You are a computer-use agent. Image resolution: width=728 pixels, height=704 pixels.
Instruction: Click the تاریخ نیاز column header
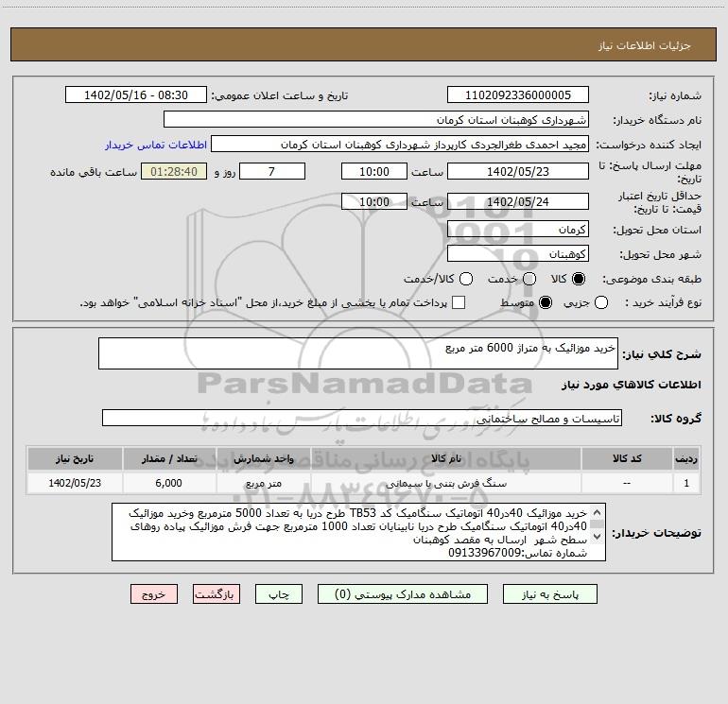coord(75,458)
